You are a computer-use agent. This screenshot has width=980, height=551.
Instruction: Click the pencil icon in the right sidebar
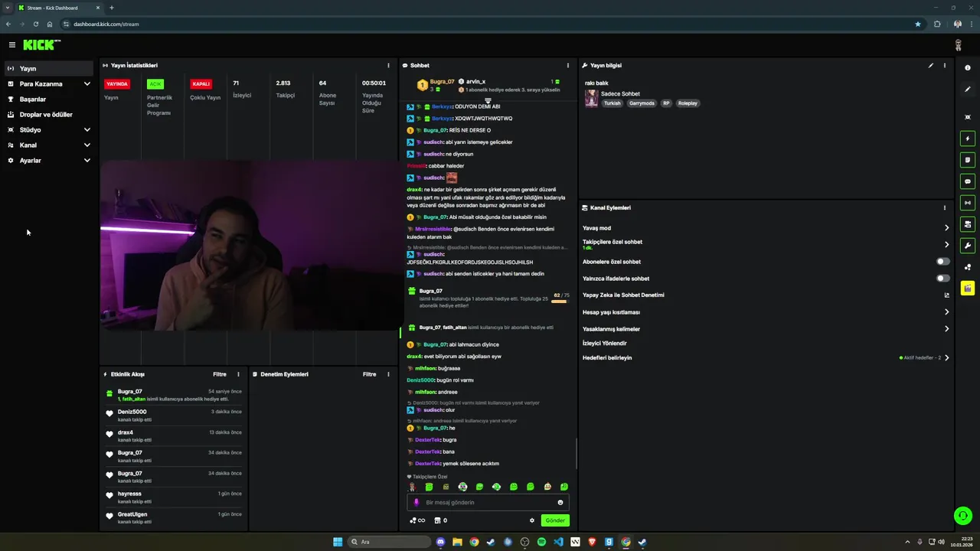pos(968,90)
